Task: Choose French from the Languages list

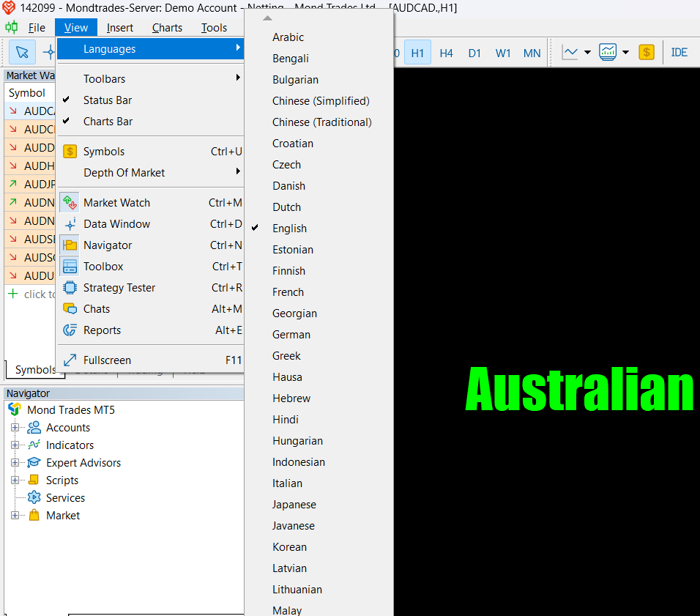Action: coord(288,292)
